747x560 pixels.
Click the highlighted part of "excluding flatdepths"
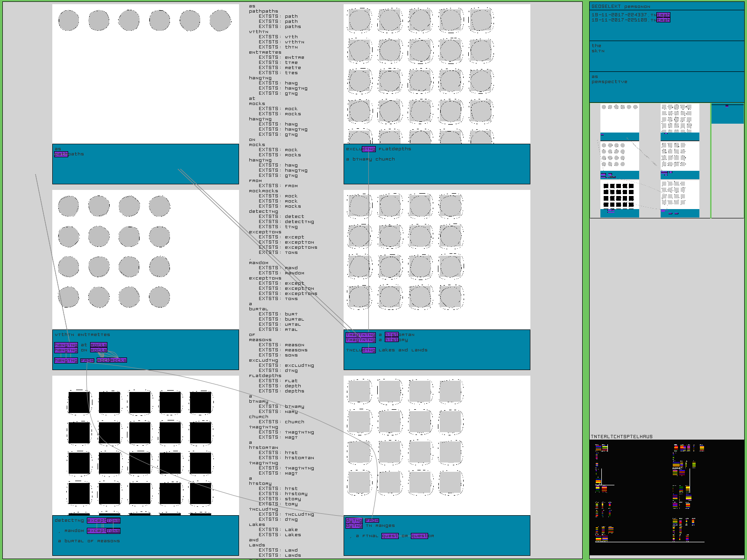(x=368, y=149)
